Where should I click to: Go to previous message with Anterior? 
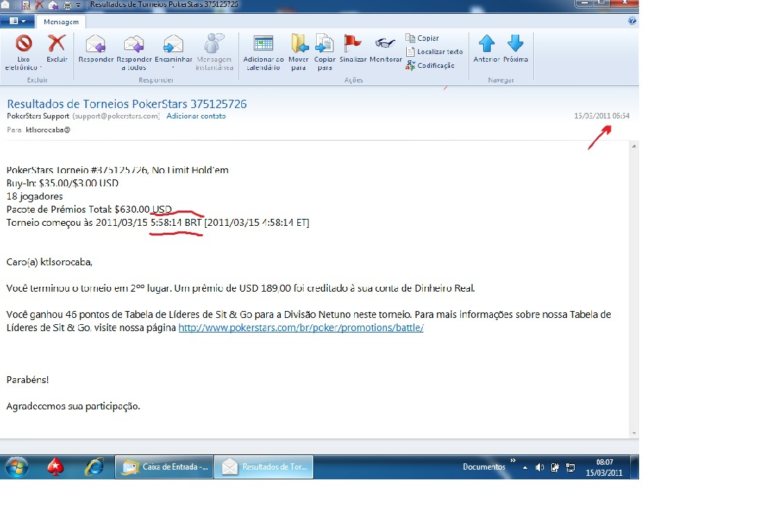[x=487, y=48]
